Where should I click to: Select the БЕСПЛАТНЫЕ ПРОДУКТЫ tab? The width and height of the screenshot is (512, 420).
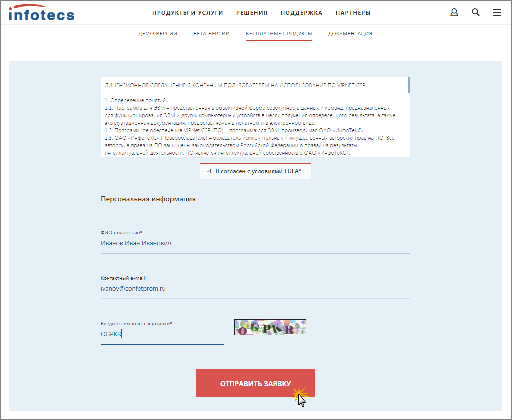point(279,33)
